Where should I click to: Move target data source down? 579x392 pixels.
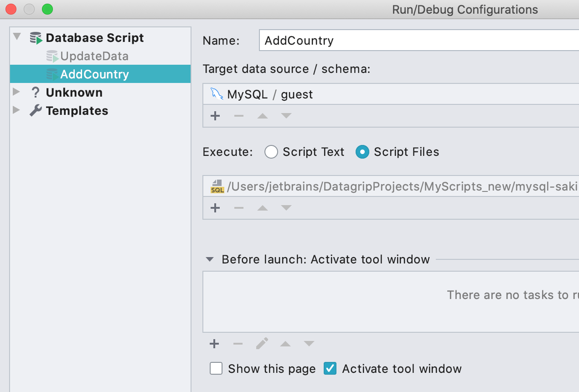tap(286, 116)
